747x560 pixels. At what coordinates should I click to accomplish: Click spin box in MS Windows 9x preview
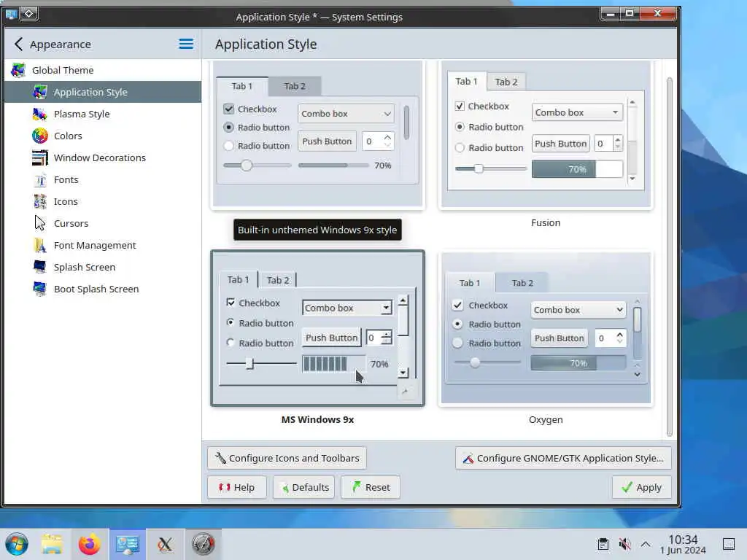coord(379,338)
